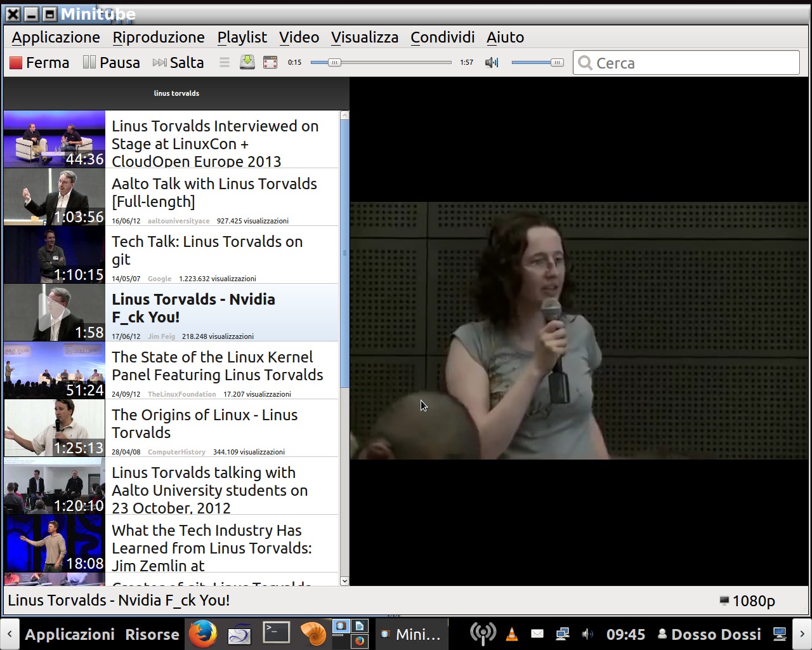This screenshot has width=812, height=650.
Task: Open the Condividi menu
Action: click(x=443, y=37)
